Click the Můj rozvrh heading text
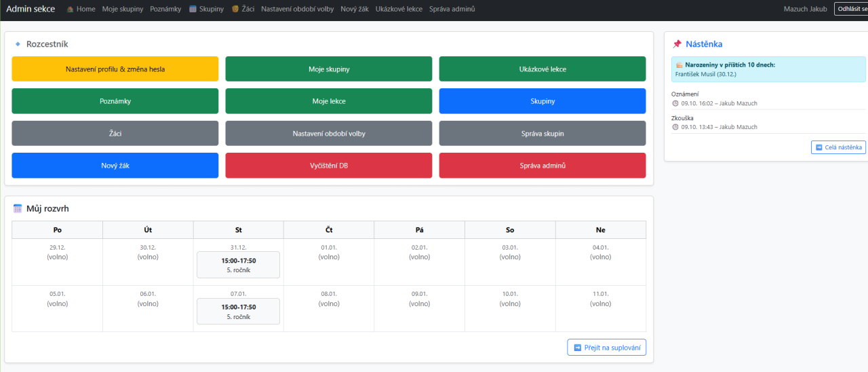868x372 pixels. 47,208
